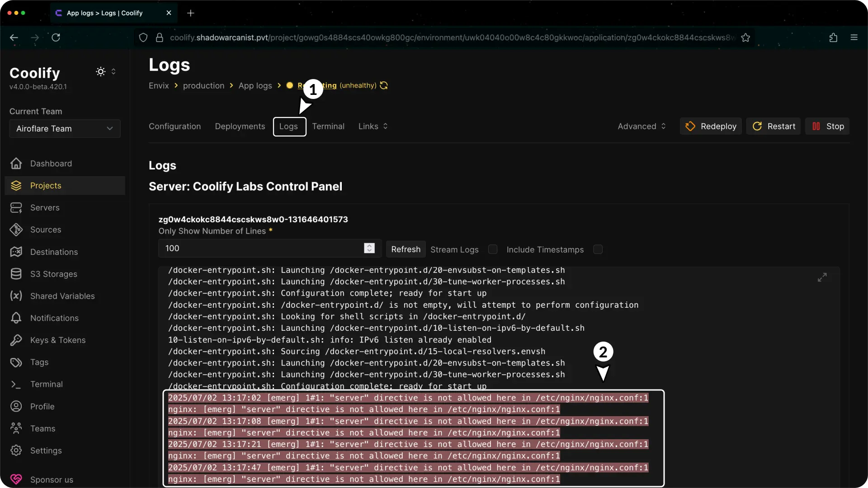Image resolution: width=868 pixels, height=488 pixels.
Task: Open Sponsor us in the sidebar
Action: coord(65,479)
